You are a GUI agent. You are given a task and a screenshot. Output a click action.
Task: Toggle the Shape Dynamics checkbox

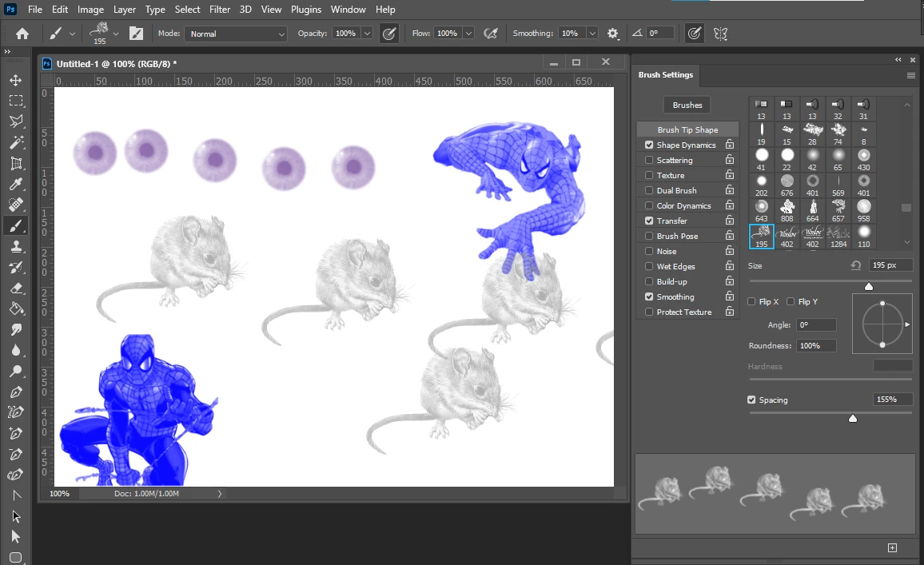click(649, 145)
